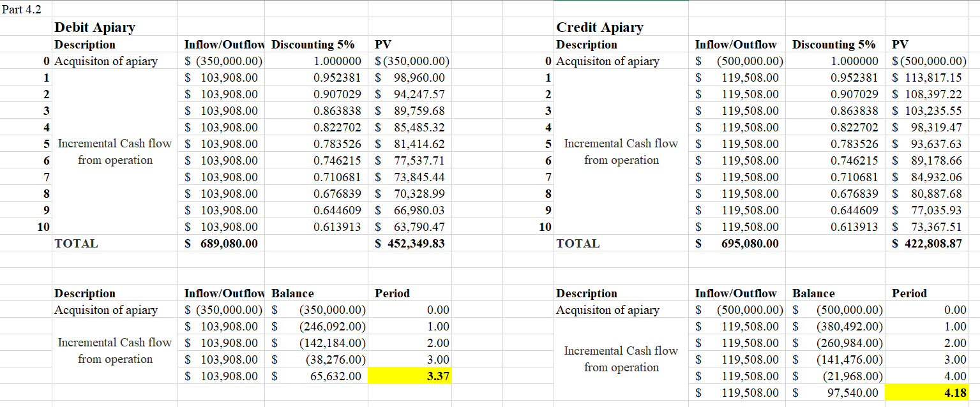Click the cell reading $73,367.51
The height and width of the screenshot is (407, 980).
point(927,227)
